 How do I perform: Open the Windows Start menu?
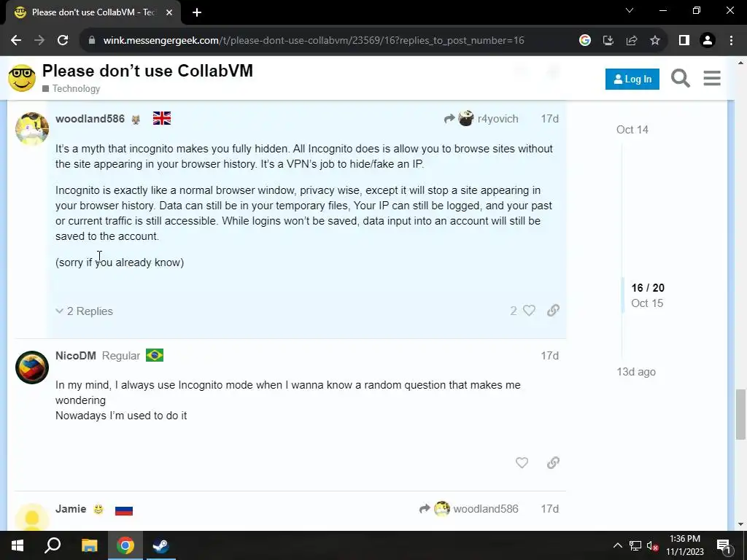[x=18, y=545]
